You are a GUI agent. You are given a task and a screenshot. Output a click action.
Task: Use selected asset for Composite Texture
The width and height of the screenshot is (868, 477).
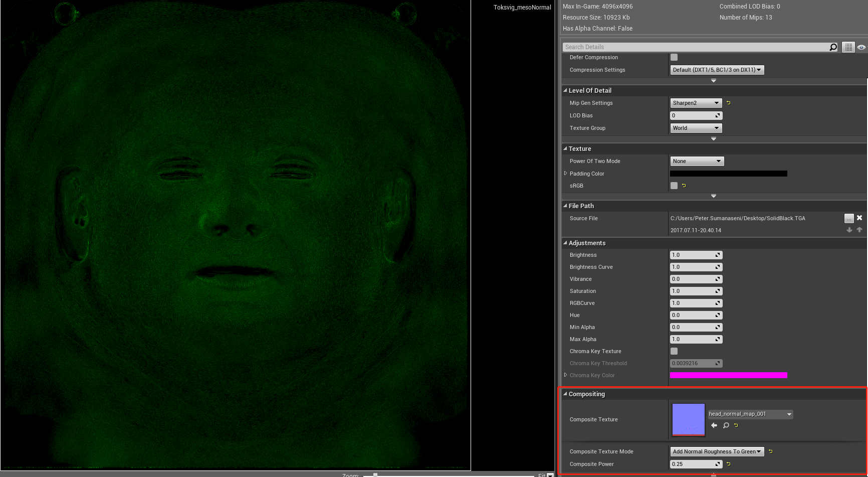tap(714, 425)
